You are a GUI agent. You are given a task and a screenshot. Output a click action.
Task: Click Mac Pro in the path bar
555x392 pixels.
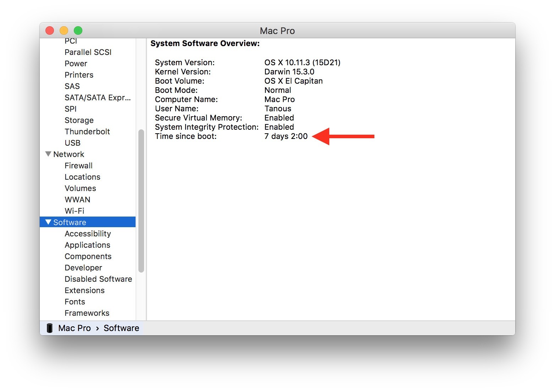75,328
